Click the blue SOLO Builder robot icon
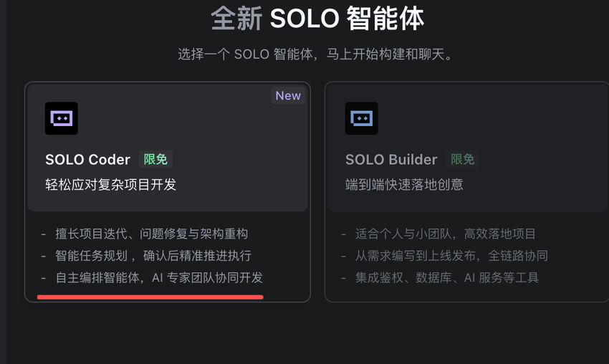The height and width of the screenshot is (364, 609). coord(361,118)
